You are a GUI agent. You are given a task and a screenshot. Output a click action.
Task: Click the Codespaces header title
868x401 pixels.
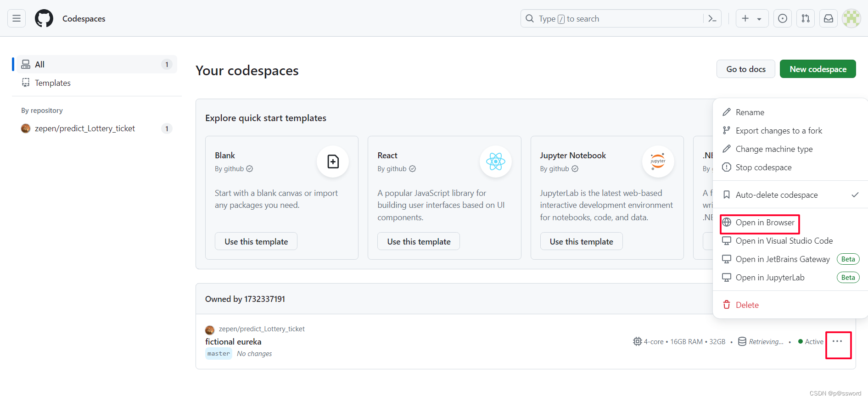84,19
